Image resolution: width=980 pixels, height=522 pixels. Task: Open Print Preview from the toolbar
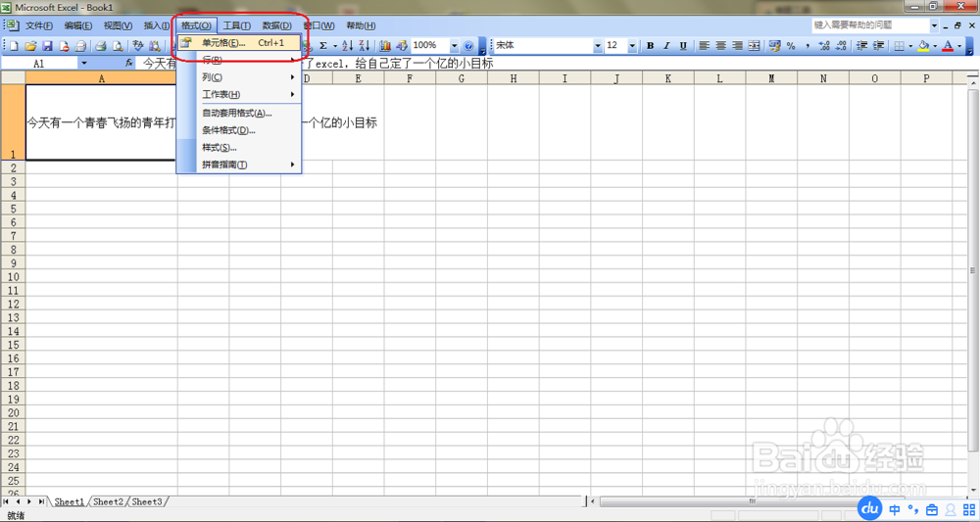pos(117,46)
